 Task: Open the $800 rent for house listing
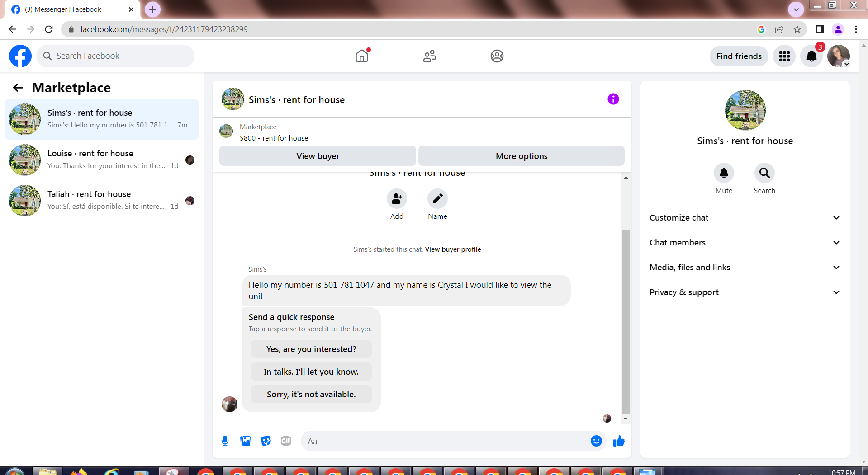click(274, 138)
